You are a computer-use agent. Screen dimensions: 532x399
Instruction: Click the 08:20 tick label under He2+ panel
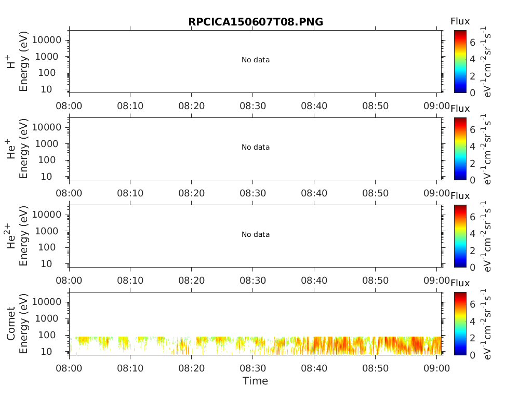click(x=192, y=280)
